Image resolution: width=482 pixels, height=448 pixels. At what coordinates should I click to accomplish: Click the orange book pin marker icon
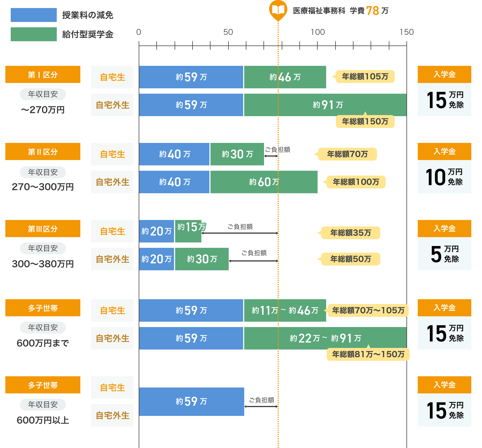[x=278, y=10]
